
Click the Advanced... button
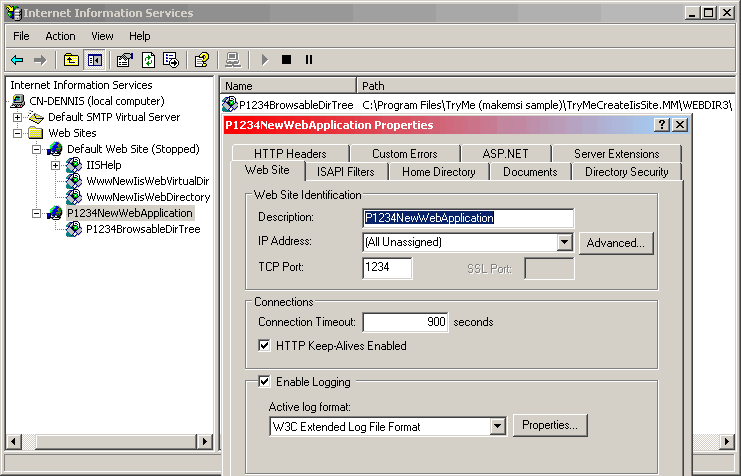614,242
